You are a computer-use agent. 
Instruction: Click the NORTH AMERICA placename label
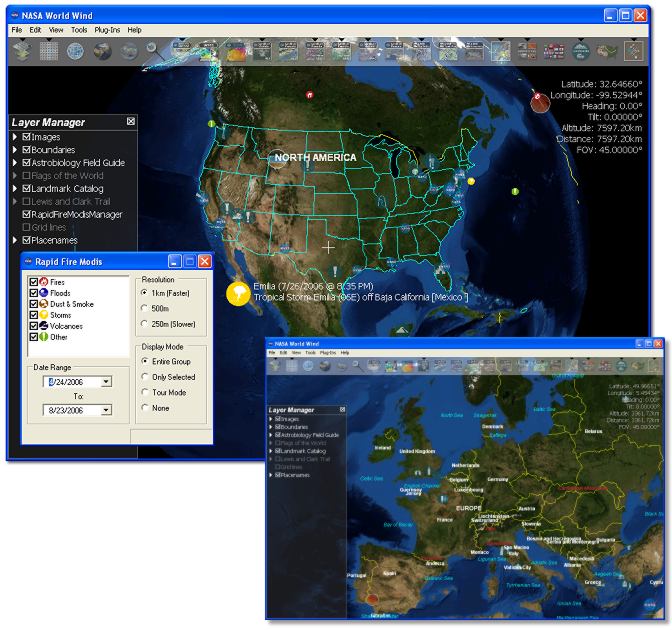tap(315, 158)
